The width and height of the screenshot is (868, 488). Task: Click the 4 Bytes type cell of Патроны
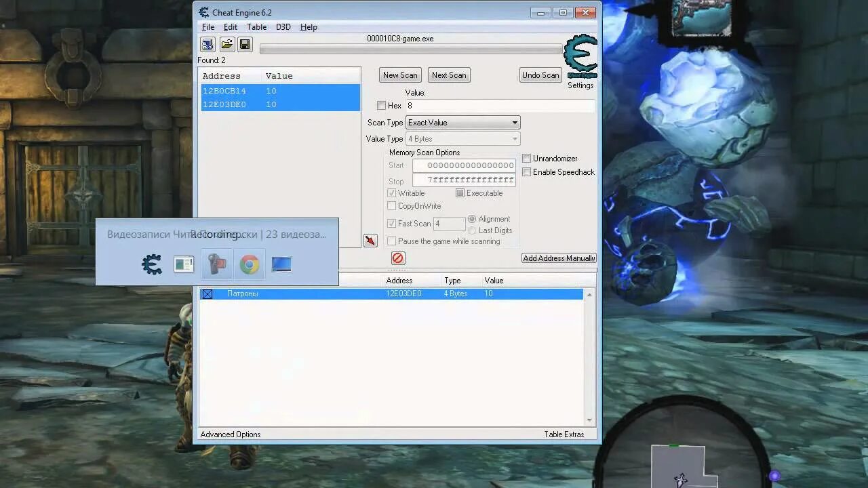coord(456,294)
